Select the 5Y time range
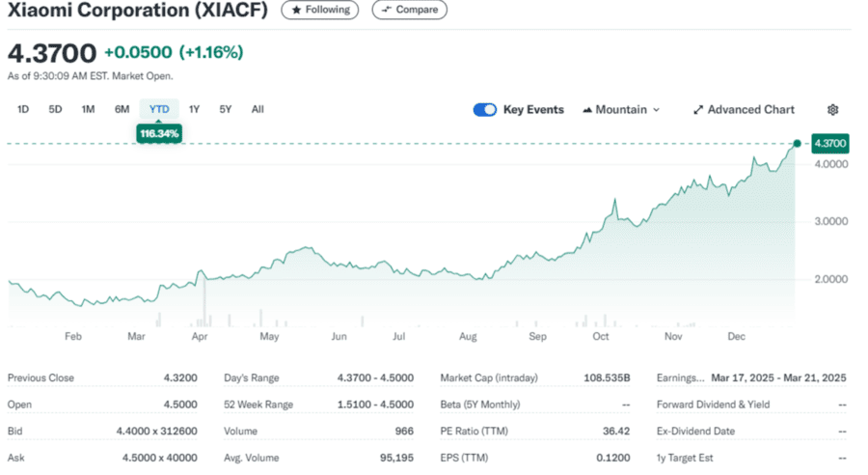The width and height of the screenshot is (868, 475). 226,109
